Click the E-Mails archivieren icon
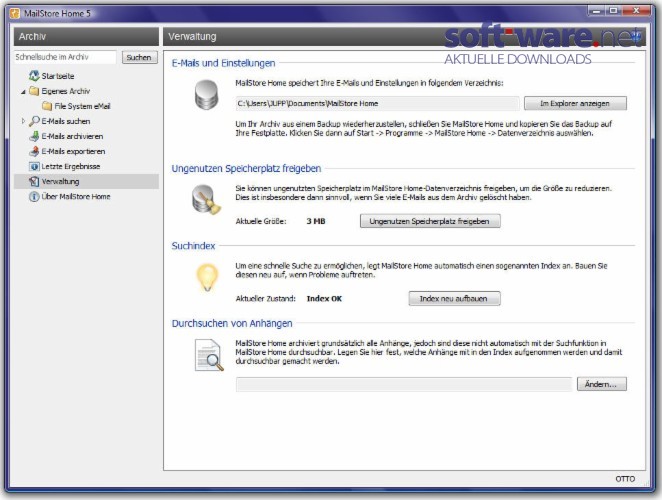This screenshot has width=662, height=500. tap(34, 136)
